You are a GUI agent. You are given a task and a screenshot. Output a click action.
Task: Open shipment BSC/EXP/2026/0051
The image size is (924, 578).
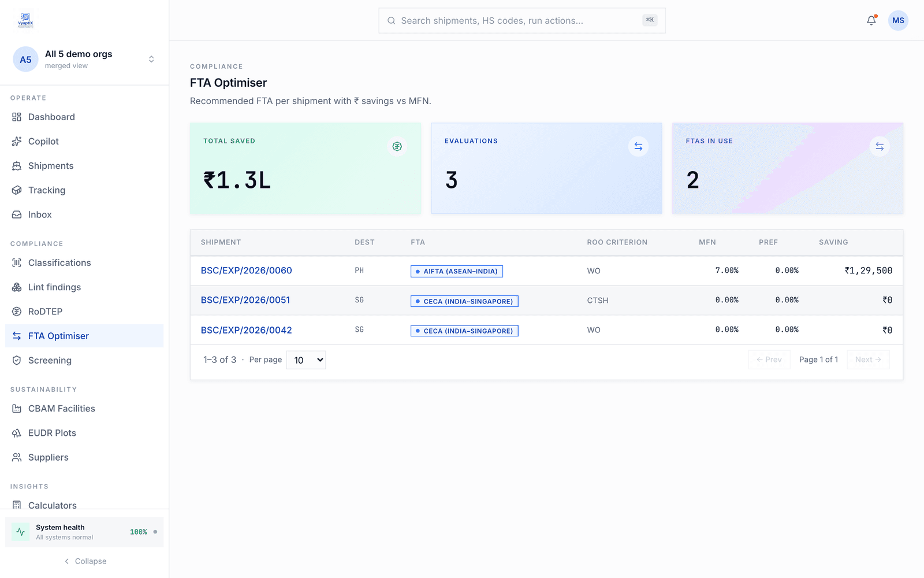(x=245, y=300)
